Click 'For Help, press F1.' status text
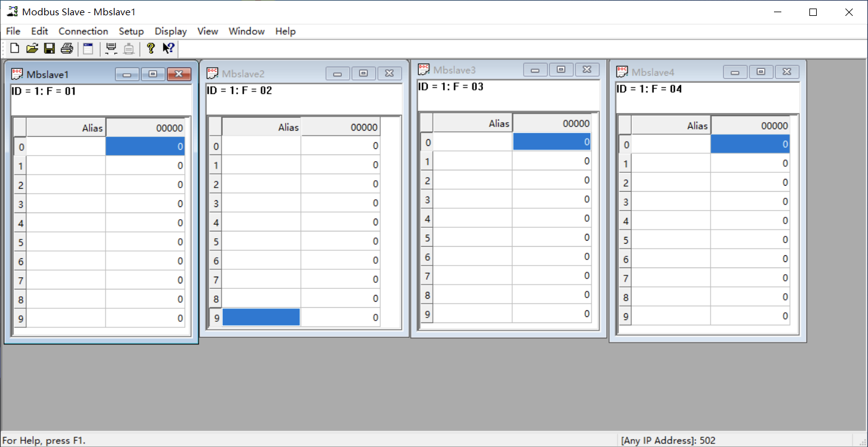This screenshot has height=447, width=868. [x=44, y=440]
